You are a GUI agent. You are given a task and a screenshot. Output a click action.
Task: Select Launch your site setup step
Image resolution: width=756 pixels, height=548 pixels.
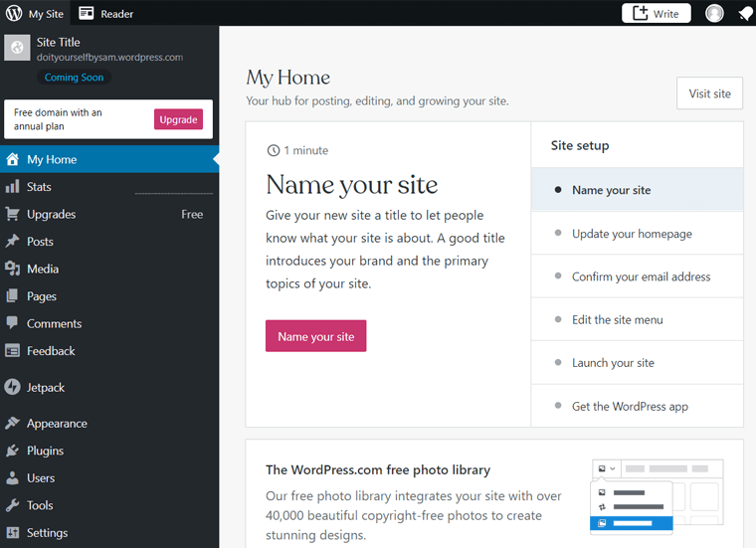(613, 363)
